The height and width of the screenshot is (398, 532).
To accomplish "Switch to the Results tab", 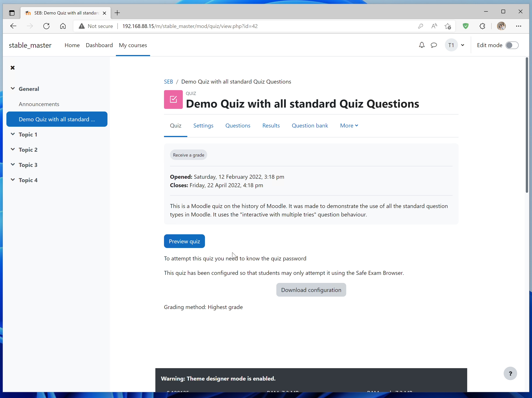I will (x=271, y=125).
